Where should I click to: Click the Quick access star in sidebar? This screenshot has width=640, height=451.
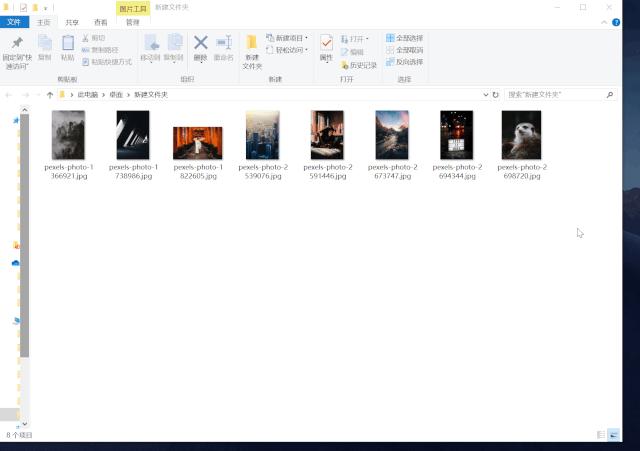(16, 120)
